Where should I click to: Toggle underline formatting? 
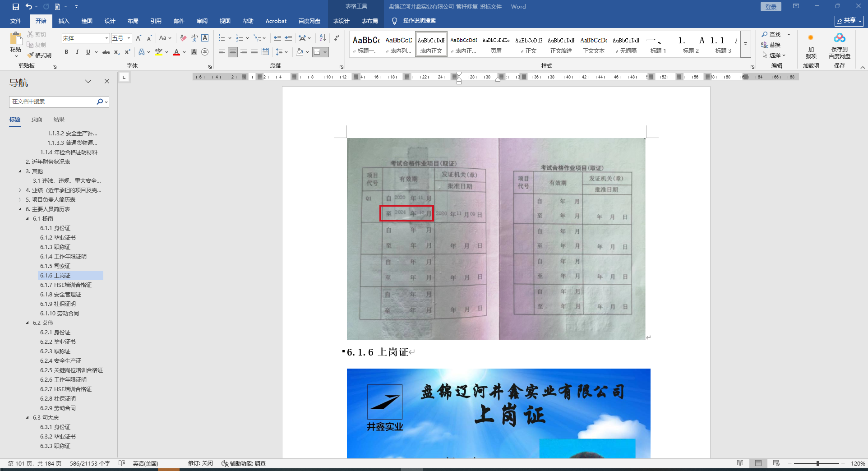[88, 52]
